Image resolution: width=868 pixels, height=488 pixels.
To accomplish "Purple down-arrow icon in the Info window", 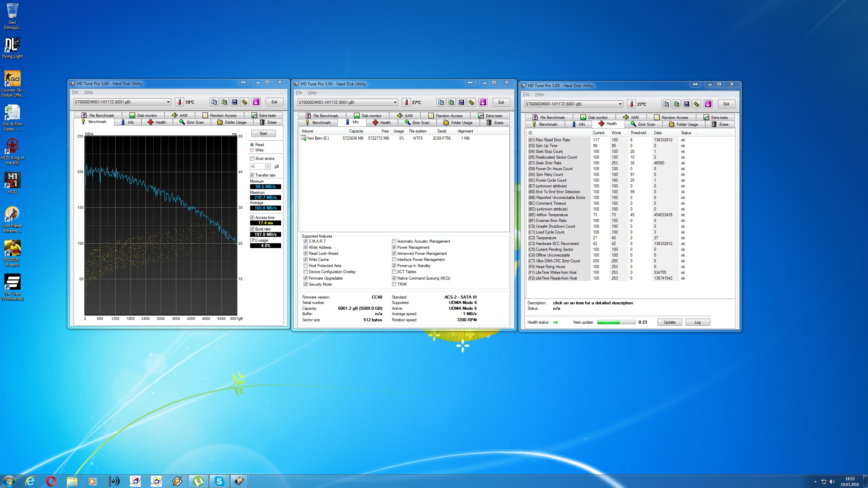I will click(483, 102).
